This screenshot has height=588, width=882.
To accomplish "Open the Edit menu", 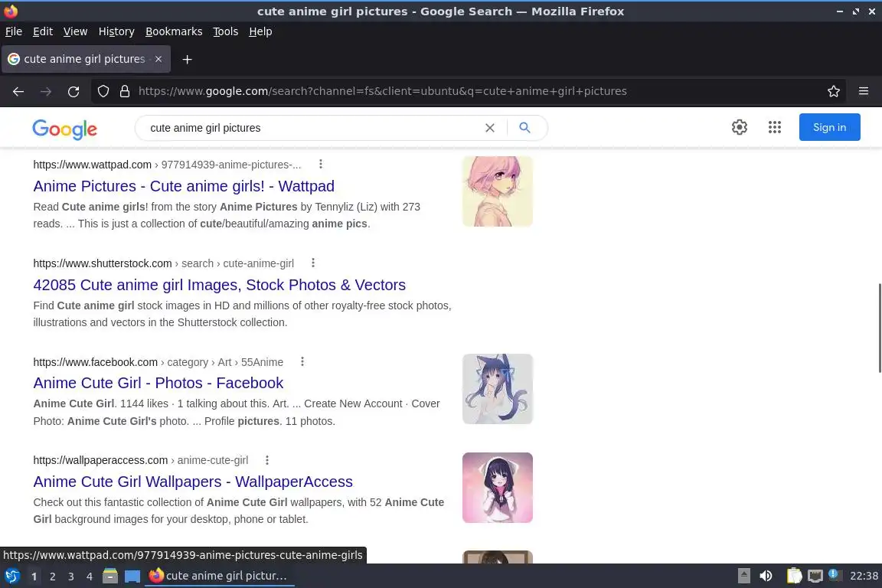I will tap(43, 31).
